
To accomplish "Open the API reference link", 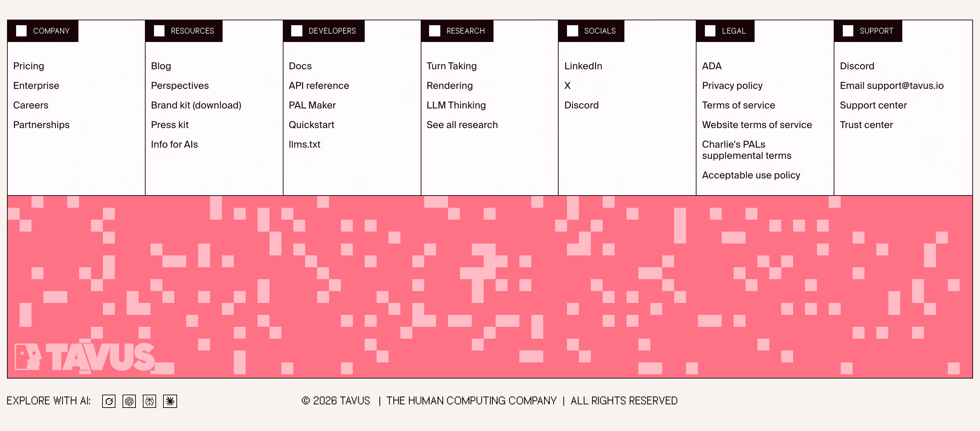I will (319, 86).
